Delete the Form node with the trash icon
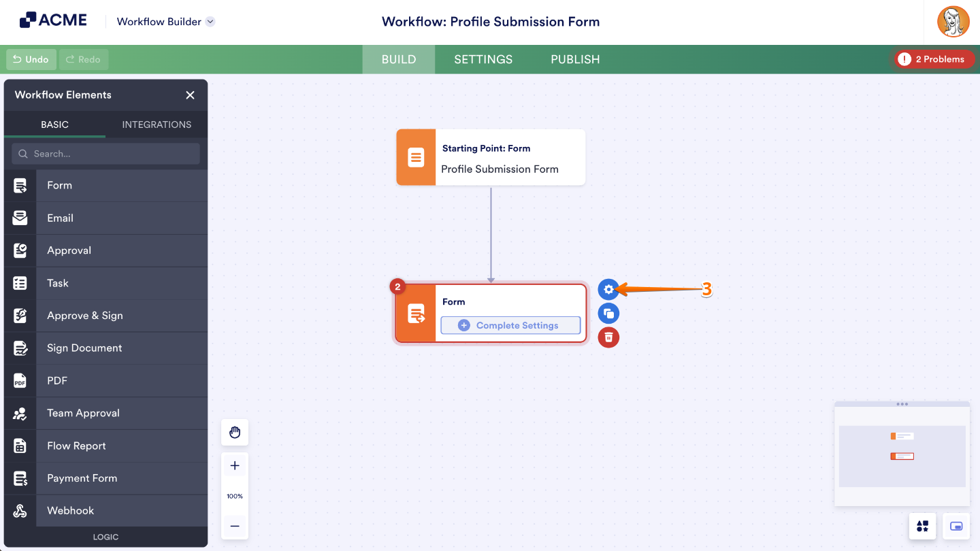This screenshot has height=551, width=980. click(x=608, y=337)
